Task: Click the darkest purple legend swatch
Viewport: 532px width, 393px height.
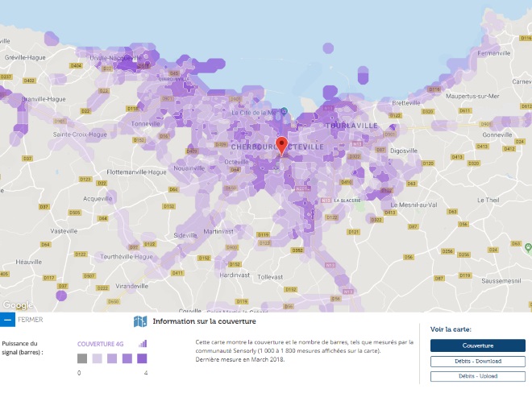Action: coord(142,358)
